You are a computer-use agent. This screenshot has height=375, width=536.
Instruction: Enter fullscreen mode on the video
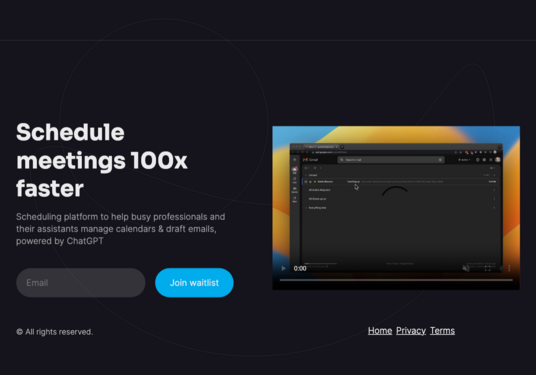[x=488, y=268]
